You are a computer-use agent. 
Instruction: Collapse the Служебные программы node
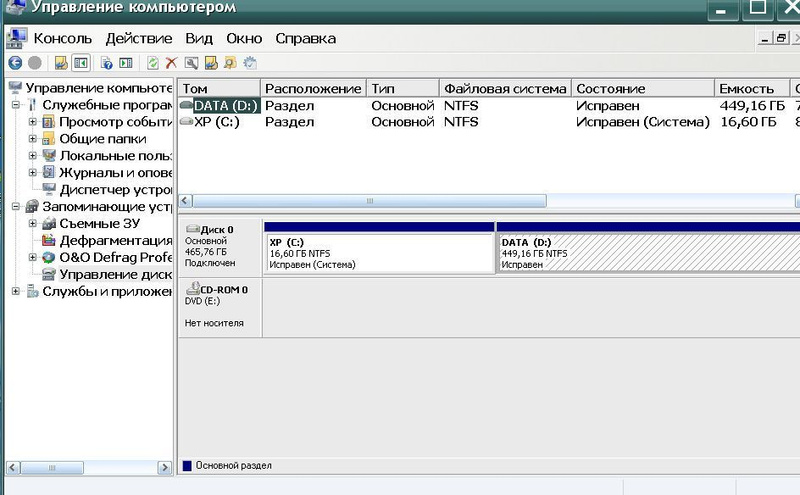pos(16,105)
